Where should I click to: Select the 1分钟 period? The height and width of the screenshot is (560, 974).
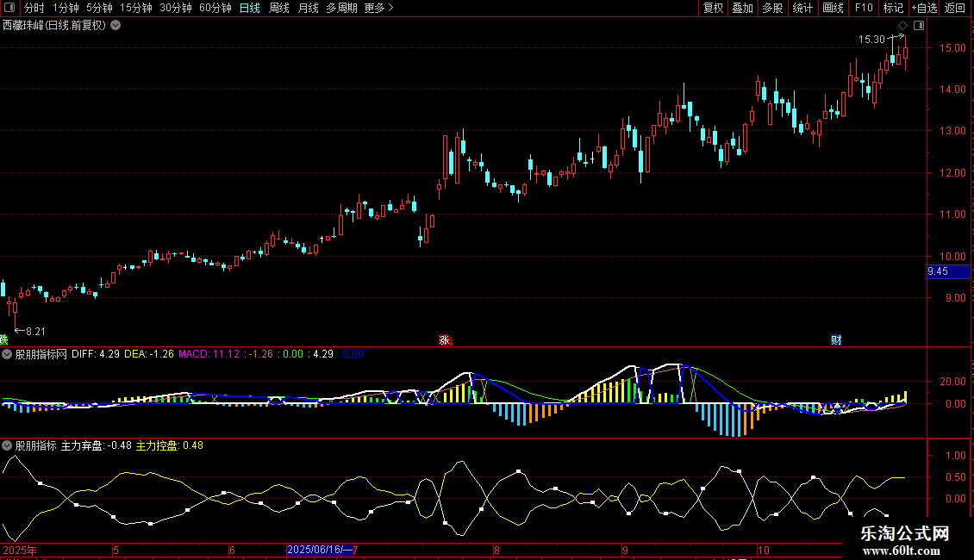coord(66,8)
